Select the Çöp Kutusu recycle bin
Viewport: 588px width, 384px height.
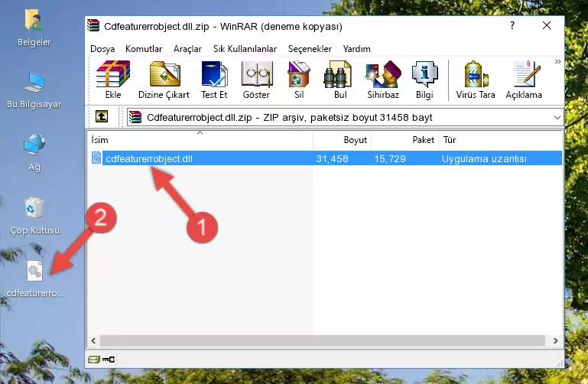[34, 216]
